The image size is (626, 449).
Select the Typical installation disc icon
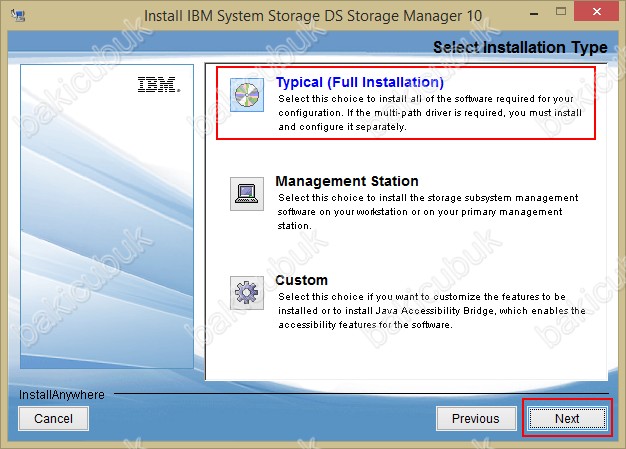pos(247,95)
